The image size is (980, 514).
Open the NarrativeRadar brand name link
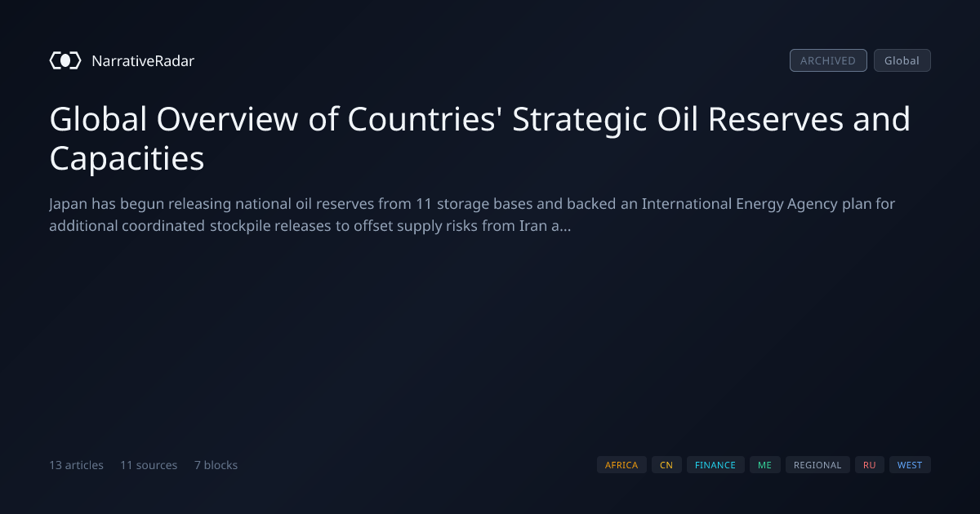click(x=143, y=60)
